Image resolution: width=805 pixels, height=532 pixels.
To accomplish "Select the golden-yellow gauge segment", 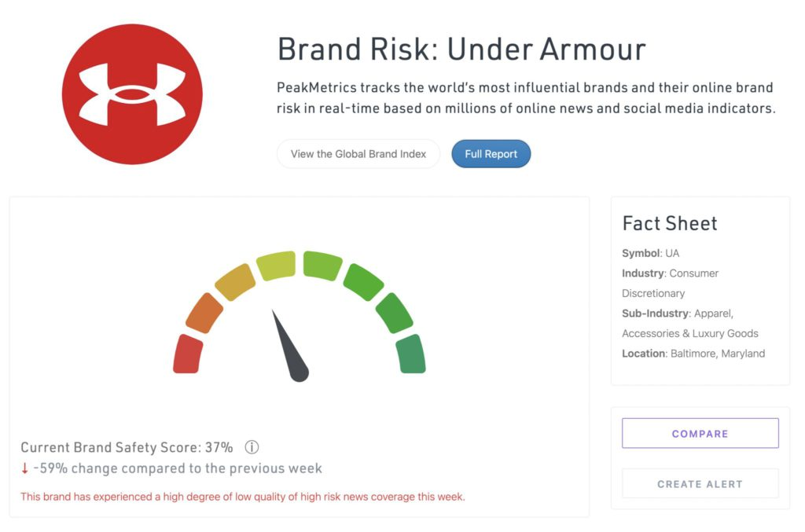I will point(235,282).
